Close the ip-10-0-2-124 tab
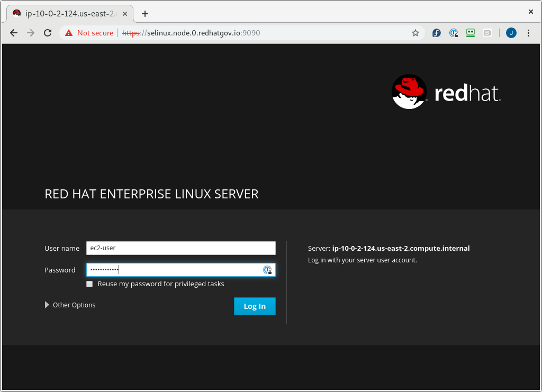This screenshot has height=392, width=542. (x=125, y=14)
